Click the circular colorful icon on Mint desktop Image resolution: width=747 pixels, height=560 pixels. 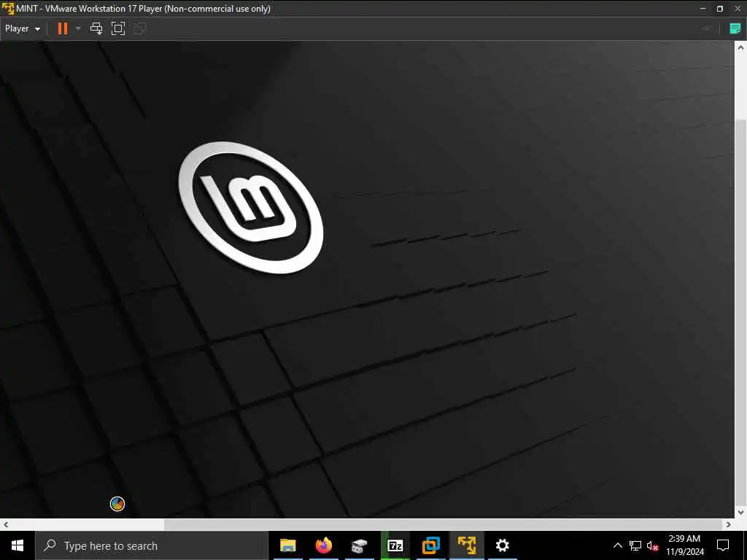[117, 503]
